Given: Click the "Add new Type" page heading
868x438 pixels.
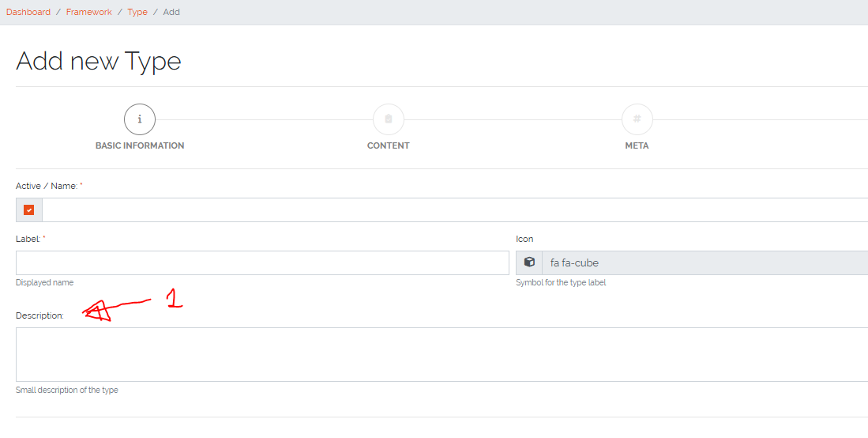Looking at the screenshot, I should [x=99, y=61].
